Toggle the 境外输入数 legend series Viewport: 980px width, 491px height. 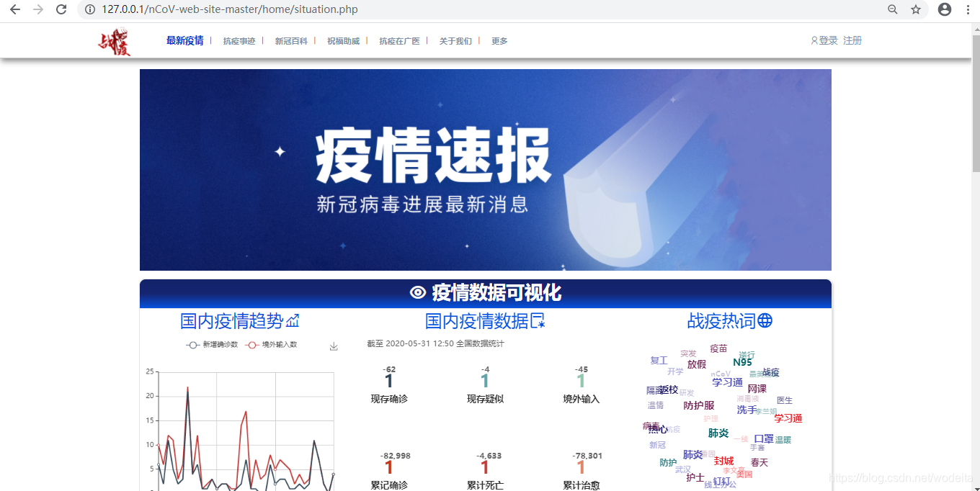272,345
